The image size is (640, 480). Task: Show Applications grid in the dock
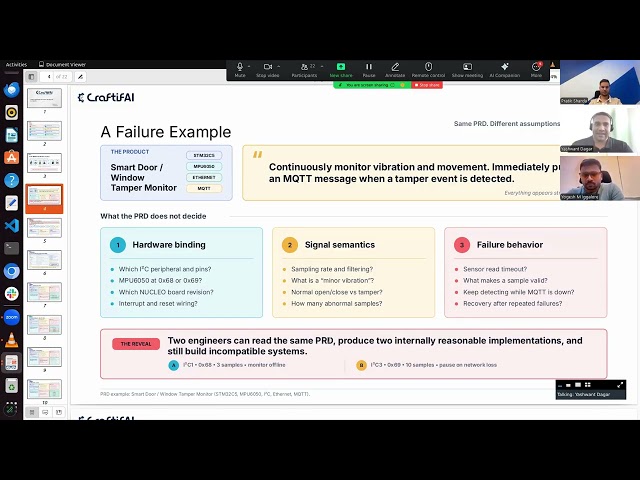click(11, 408)
